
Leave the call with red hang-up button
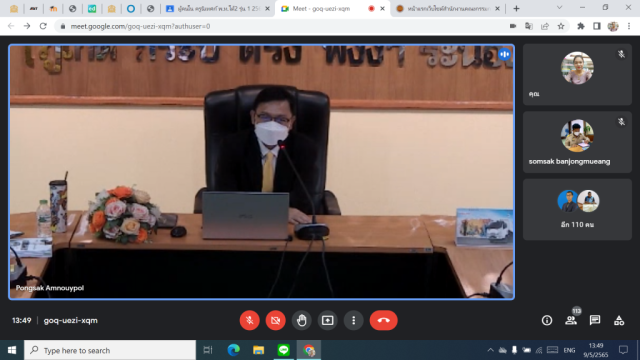384,320
